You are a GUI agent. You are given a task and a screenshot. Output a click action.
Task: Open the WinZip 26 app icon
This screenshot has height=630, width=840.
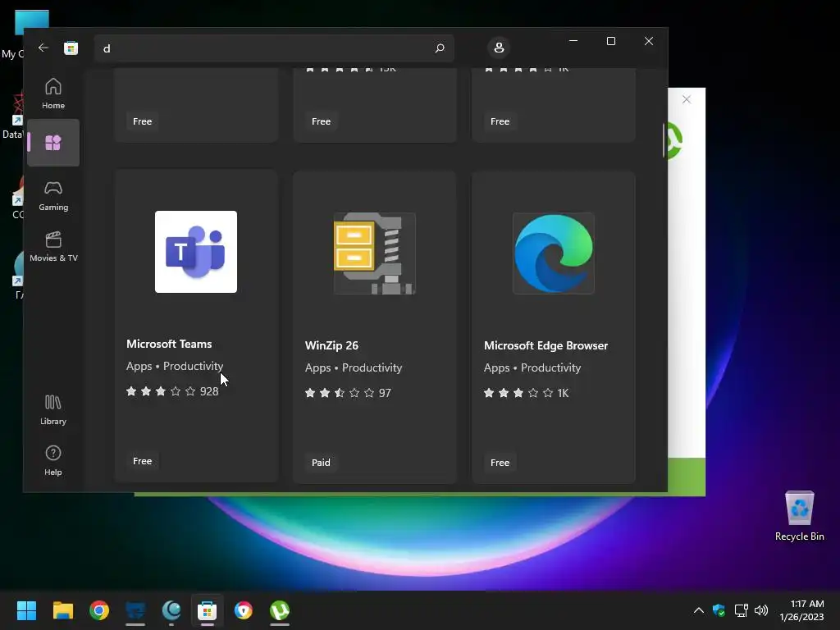pyautogui.click(x=374, y=253)
